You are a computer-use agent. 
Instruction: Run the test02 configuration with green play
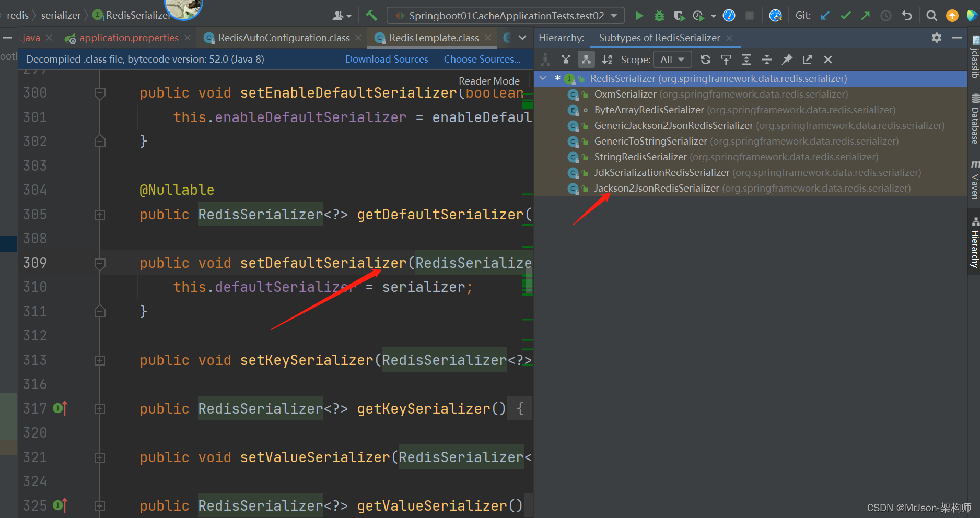(x=638, y=16)
